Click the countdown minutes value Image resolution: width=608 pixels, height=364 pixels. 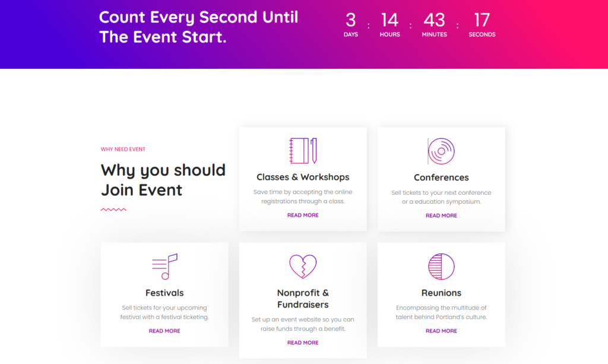coord(434,20)
